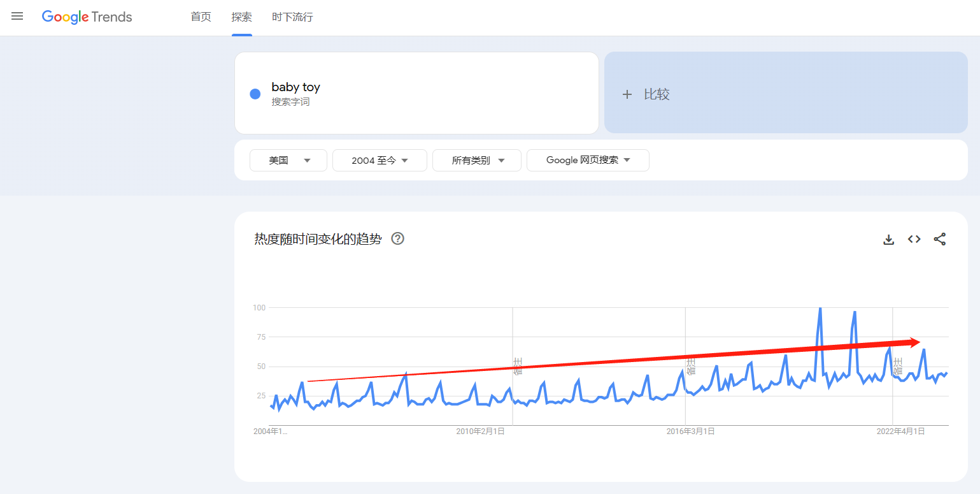Image resolution: width=980 pixels, height=494 pixels.
Task: Share the interest over time chart
Action: click(x=940, y=239)
